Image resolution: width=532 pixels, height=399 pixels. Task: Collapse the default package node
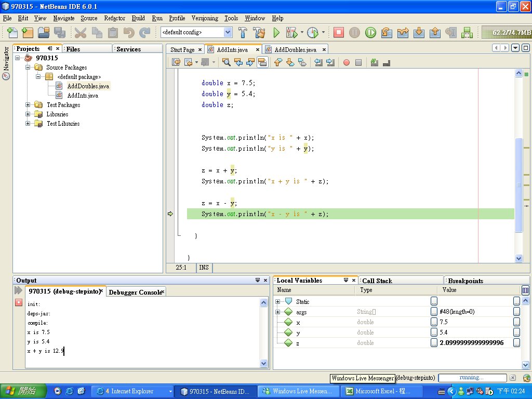click(38, 77)
